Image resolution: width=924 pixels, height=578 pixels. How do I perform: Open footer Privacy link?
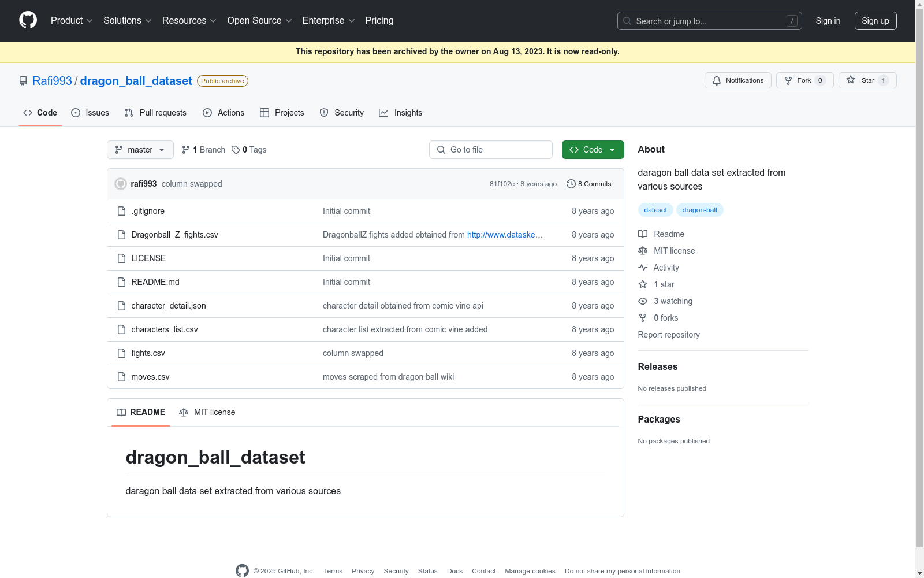tap(363, 571)
